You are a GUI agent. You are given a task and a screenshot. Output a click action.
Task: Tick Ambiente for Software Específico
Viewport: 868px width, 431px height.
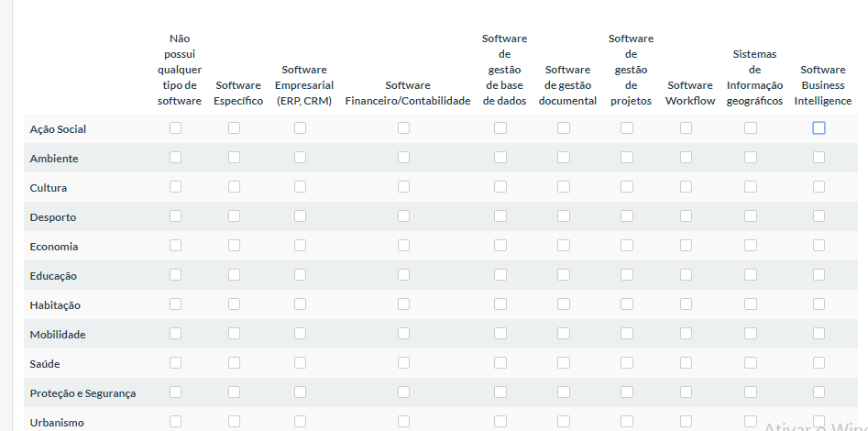(234, 158)
